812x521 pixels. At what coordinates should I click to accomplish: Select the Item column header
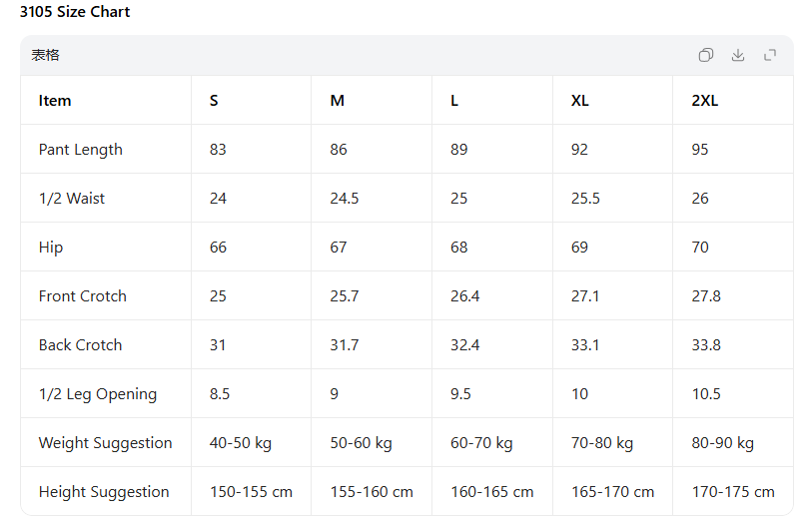(x=55, y=101)
